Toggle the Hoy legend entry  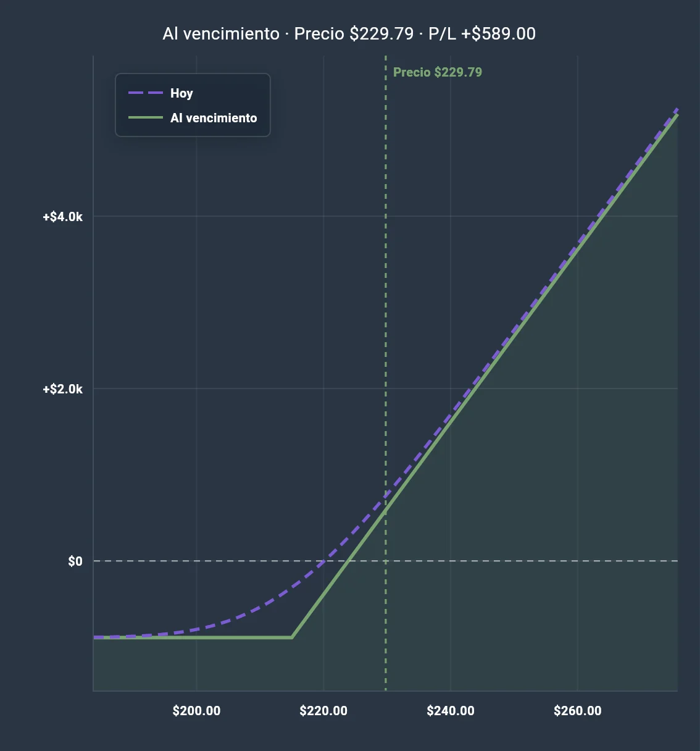[x=160, y=93]
